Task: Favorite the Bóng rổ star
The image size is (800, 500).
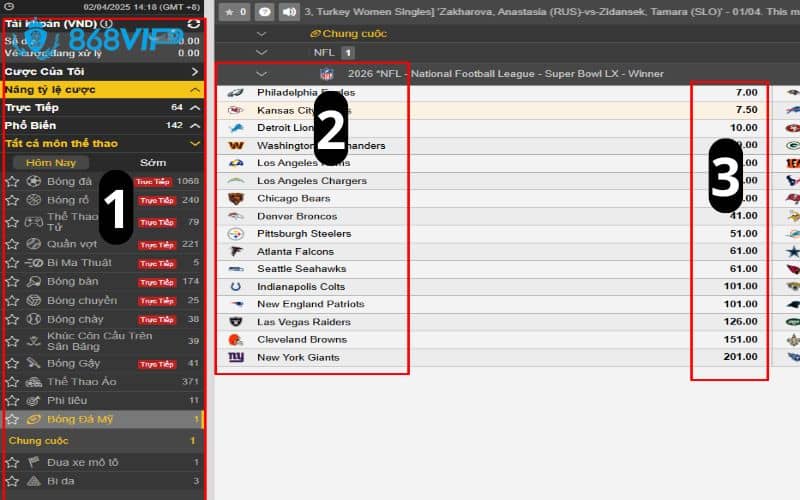Action: click(12, 200)
